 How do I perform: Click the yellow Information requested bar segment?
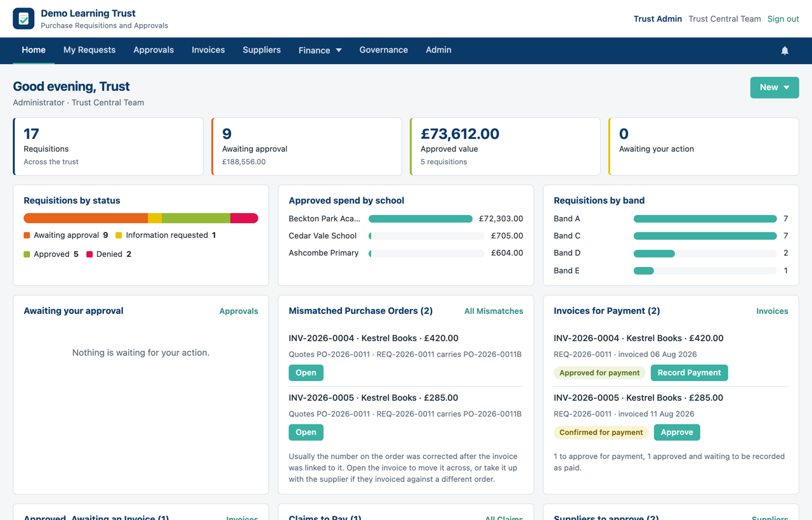pos(155,218)
